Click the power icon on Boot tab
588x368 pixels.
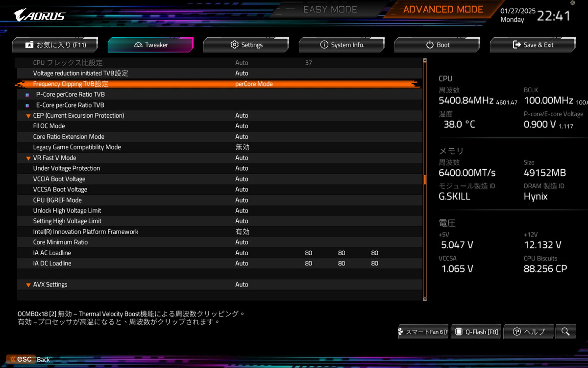[430, 45]
